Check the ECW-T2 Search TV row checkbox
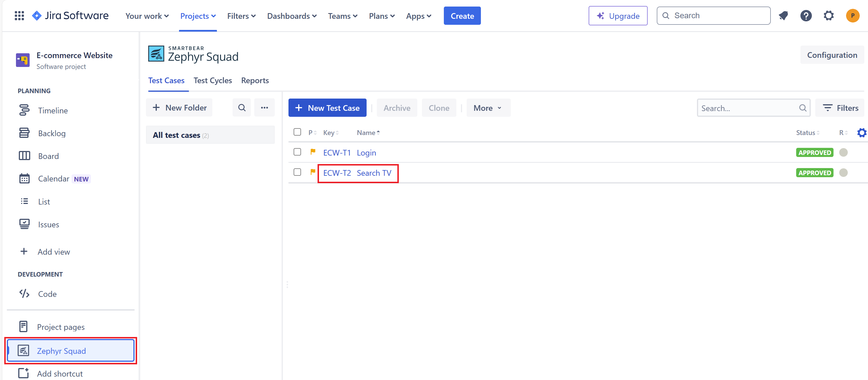868x380 pixels. 297,172
